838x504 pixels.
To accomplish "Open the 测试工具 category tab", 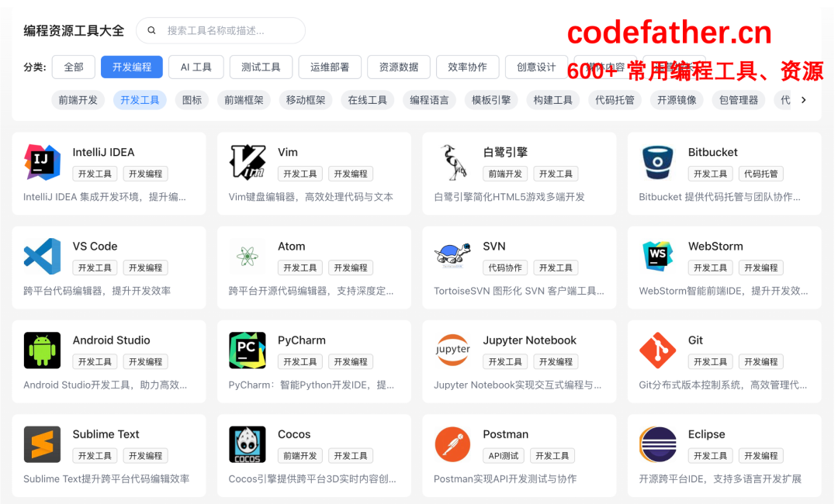I will pos(261,67).
